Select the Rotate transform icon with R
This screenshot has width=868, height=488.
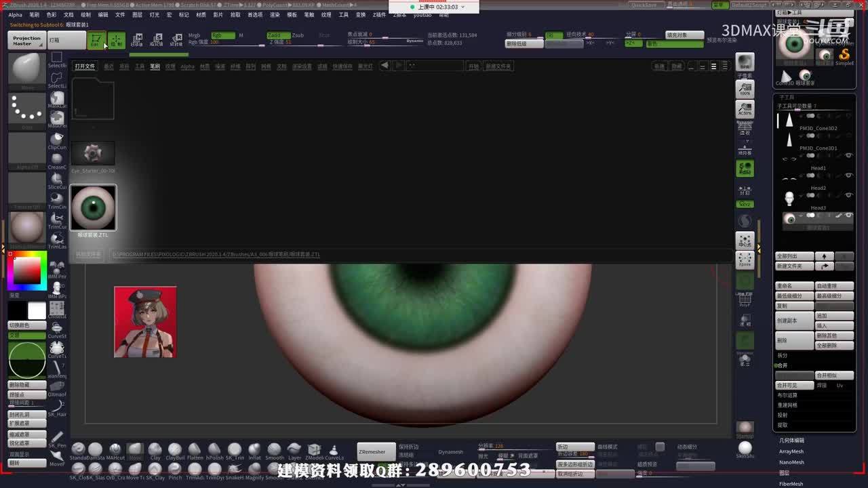coord(176,40)
